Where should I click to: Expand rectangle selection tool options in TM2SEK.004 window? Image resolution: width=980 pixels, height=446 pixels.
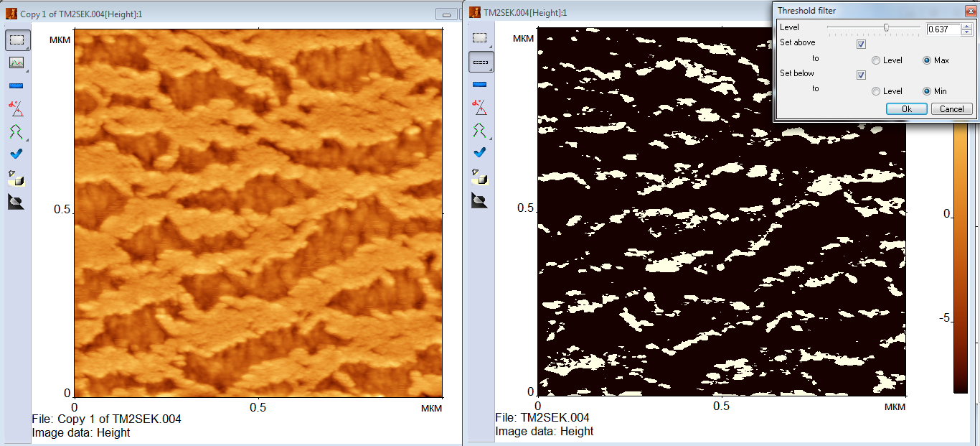pos(491,47)
